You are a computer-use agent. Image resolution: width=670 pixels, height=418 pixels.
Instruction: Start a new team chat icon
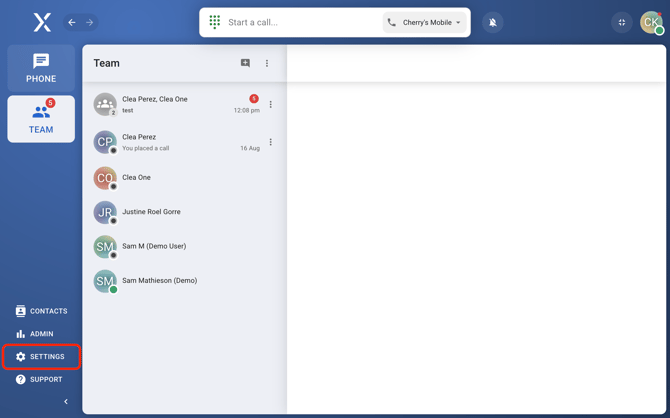pyautogui.click(x=245, y=63)
